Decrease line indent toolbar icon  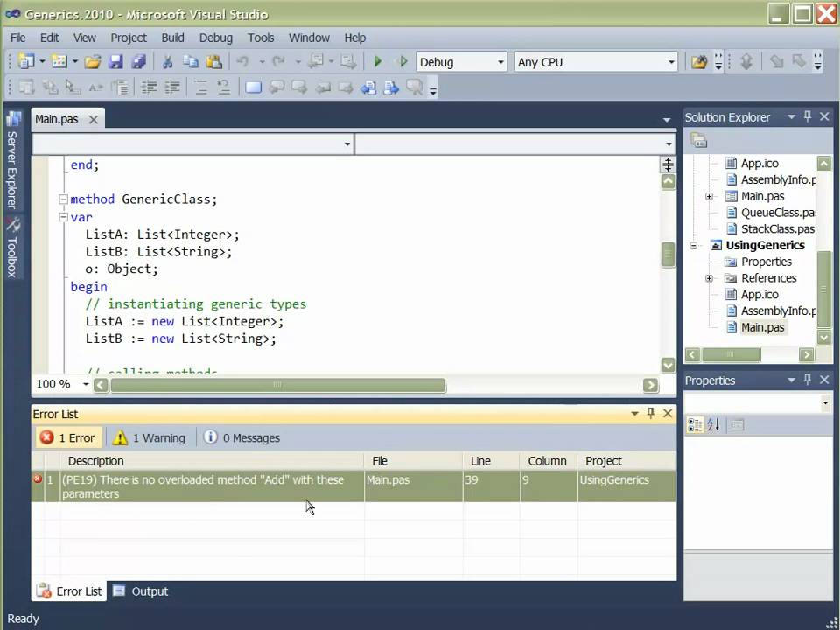pyautogui.click(x=149, y=87)
